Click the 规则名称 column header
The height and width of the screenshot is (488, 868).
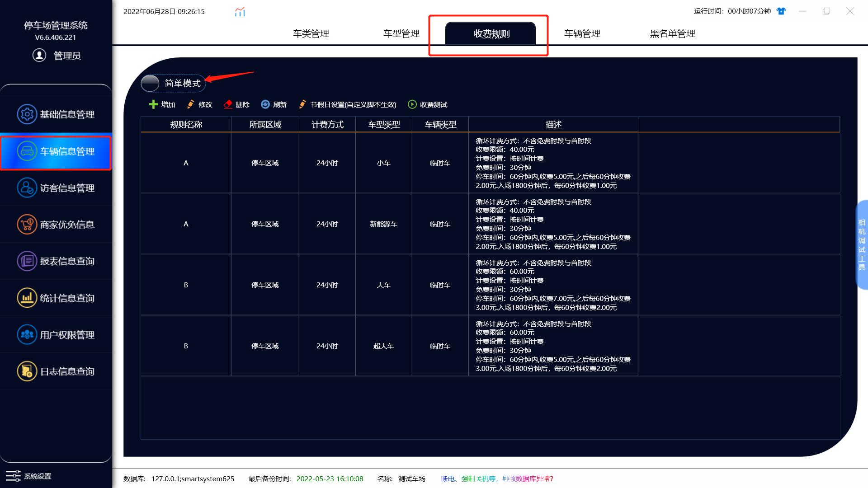(x=186, y=124)
